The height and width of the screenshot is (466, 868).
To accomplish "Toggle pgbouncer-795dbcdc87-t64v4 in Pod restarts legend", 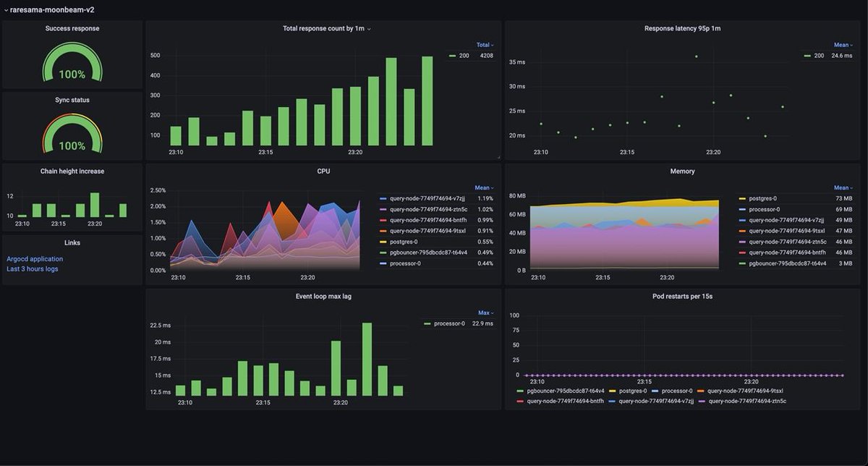I will click(566, 391).
